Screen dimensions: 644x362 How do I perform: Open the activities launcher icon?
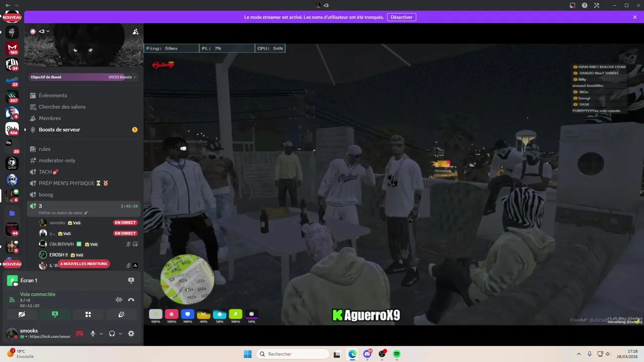point(88,314)
